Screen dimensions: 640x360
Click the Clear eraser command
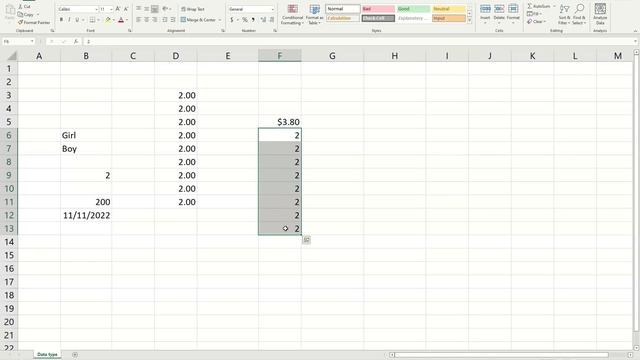(x=537, y=22)
